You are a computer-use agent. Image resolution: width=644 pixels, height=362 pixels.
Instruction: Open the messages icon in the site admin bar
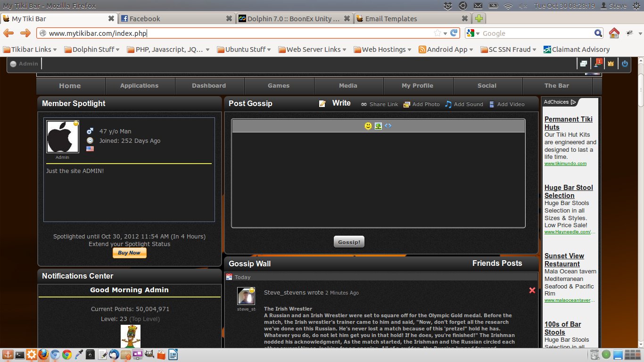(584, 64)
